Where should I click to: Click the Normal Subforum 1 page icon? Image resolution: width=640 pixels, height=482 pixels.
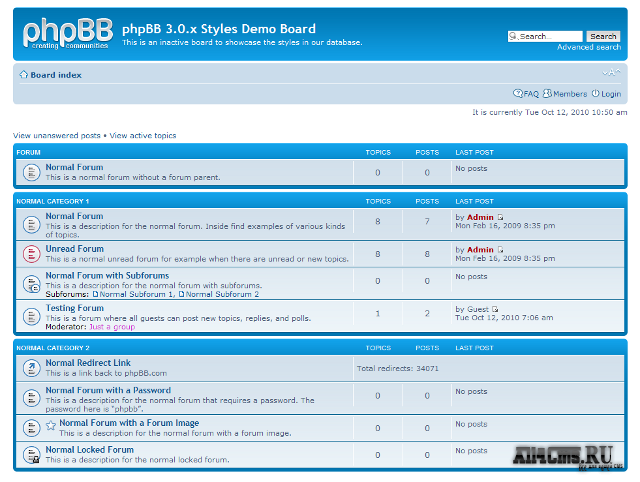[95, 294]
